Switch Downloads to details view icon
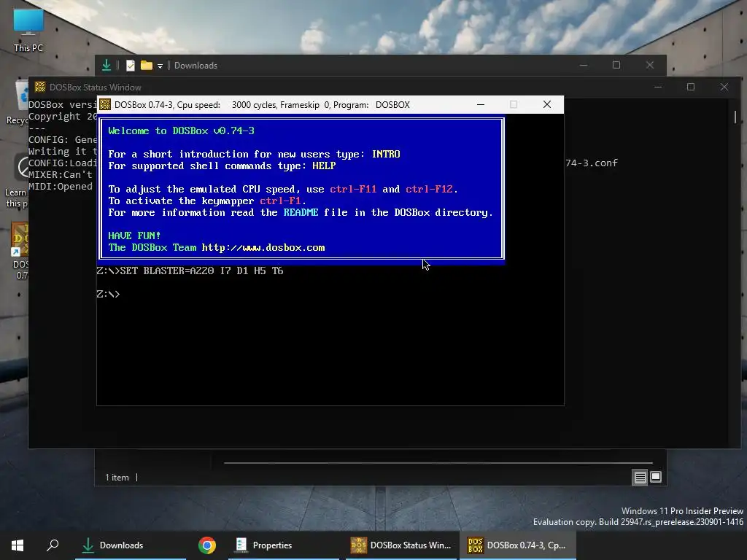This screenshot has height=560, width=747. pos(640,477)
